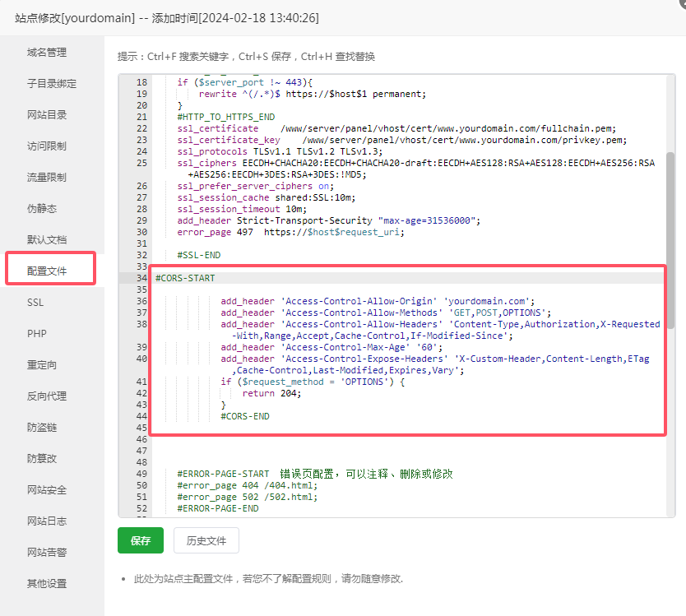Screen dimensions: 686x616
Task: Open the PHP tab
Action: tap(37, 334)
